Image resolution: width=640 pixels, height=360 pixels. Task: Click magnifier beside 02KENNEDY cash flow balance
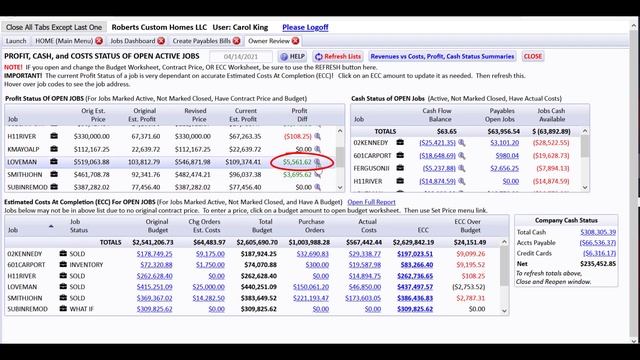[462, 142]
